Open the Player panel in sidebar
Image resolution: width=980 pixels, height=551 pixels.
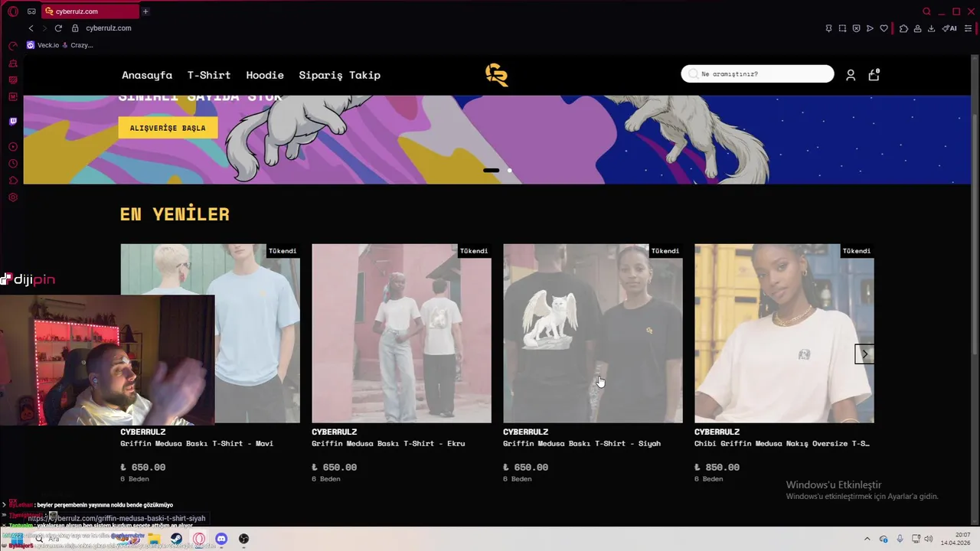[x=13, y=147]
